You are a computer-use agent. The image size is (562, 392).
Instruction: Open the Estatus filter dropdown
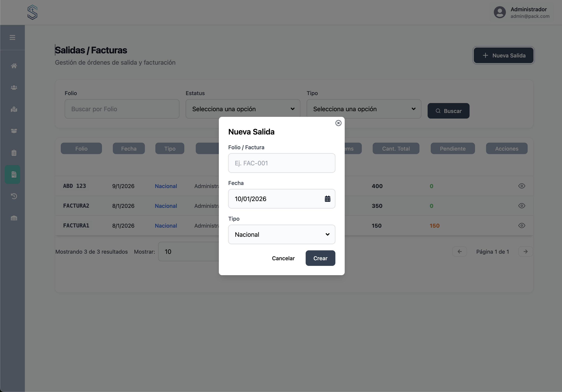point(243,109)
